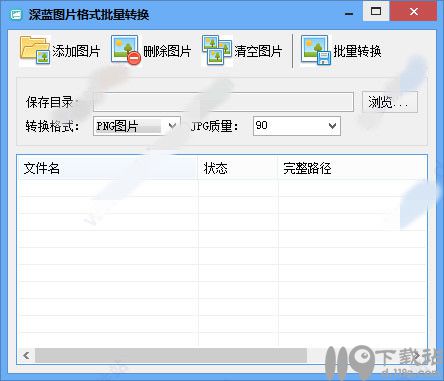
Task: Maximize the window
Action: click(376, 12)
